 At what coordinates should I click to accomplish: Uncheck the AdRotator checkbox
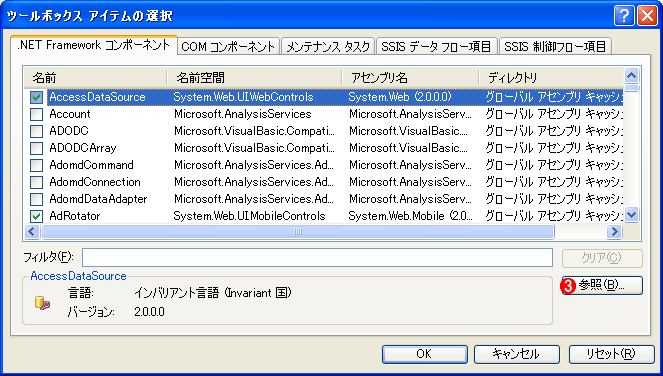pos(36,216)
